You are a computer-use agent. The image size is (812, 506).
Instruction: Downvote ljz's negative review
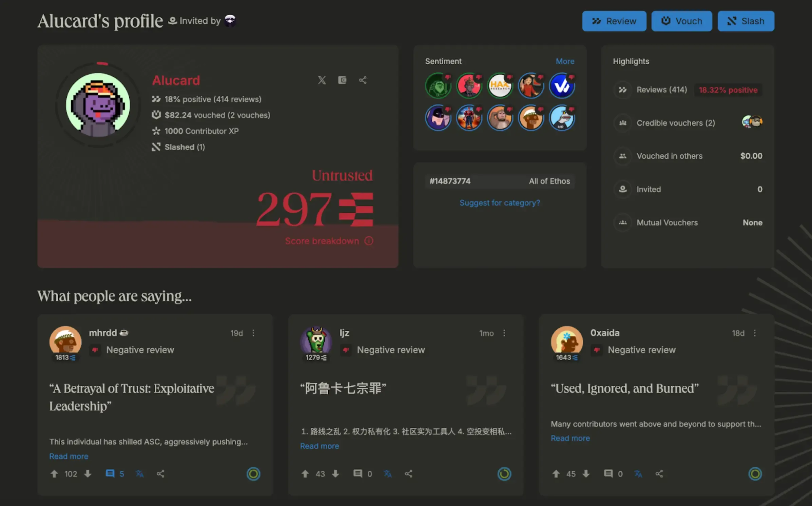(335, 473)
